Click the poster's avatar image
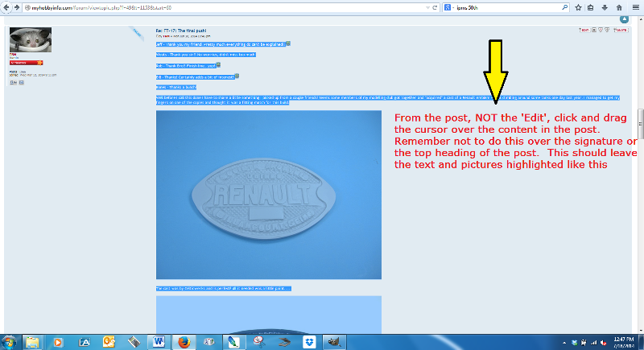644x350 pixels. [31, 39]
